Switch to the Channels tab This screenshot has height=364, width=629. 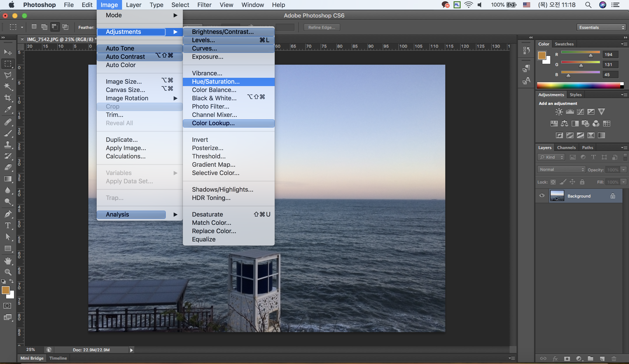click(x=566, y=148)
